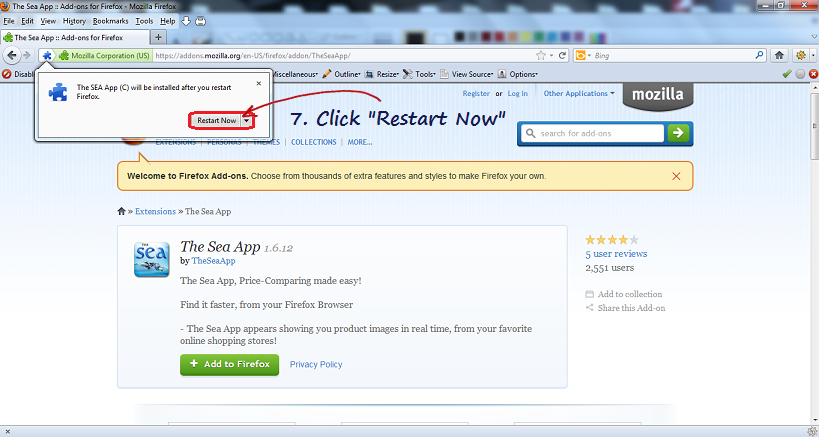Click the Bing search engine icon
The image size is (819, 437).
click(580, 55)
